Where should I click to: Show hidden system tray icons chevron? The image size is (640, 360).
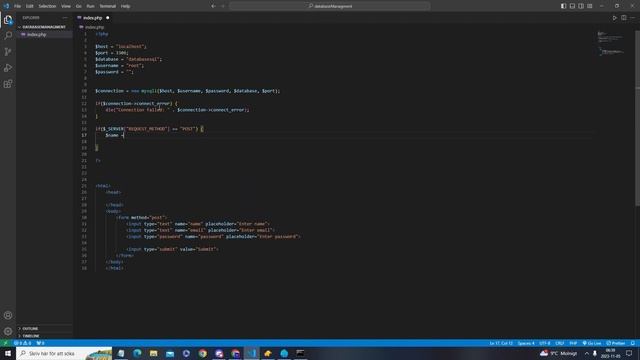[x=587, y=353]
